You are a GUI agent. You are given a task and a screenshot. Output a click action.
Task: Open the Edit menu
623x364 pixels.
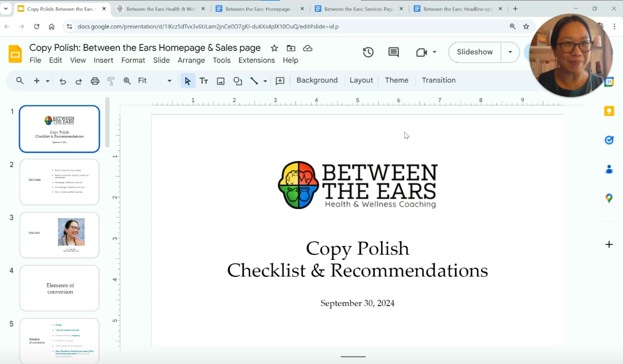(x=56, y=60)
